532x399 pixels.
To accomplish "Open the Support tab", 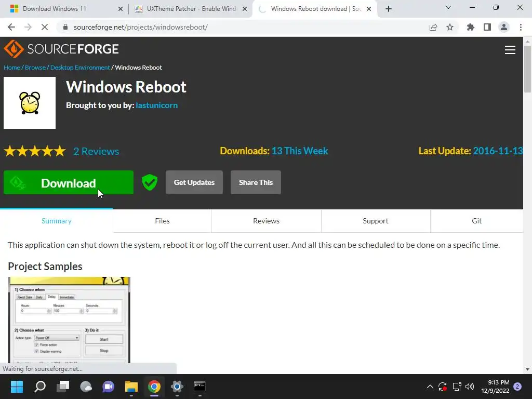I will pos(376,221).
